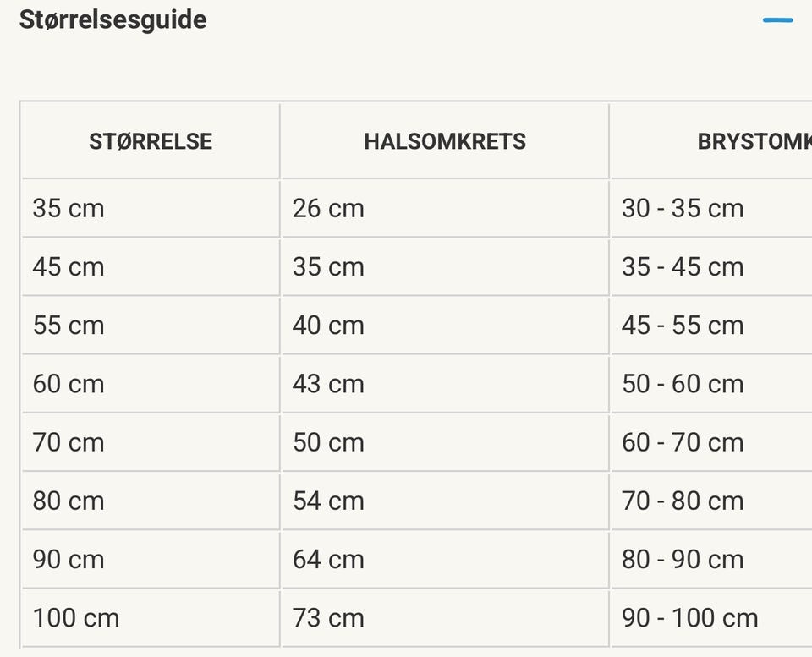Collapse the Størrelsesguide section with the minus icon
The width and height of the screenshot is (812, 657).
point(777,19)
